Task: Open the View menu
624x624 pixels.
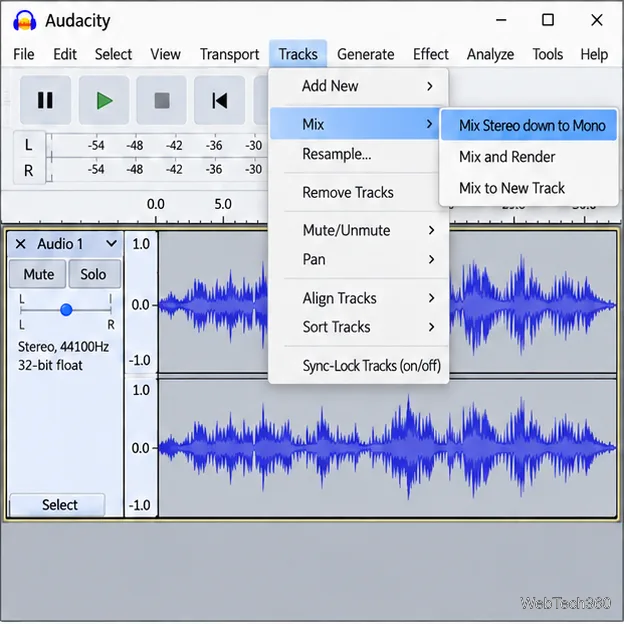Action: point(165,54)
